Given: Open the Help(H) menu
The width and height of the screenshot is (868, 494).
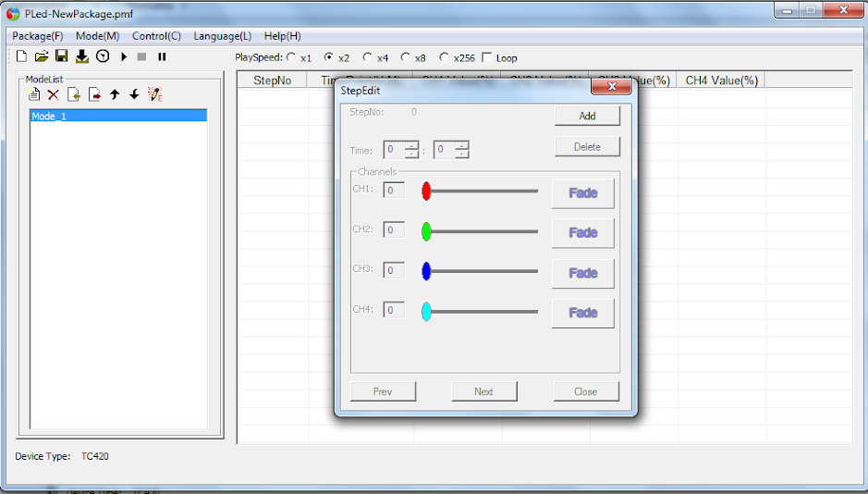Looking at the screenshot, I should pyautogui.click(x=282, y=36).
